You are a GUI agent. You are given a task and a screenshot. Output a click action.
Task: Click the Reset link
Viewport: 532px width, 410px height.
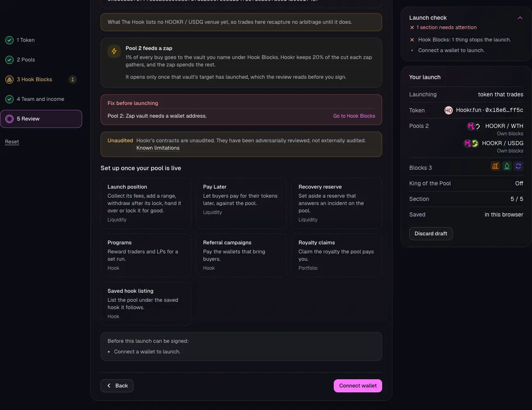point(12,142)
